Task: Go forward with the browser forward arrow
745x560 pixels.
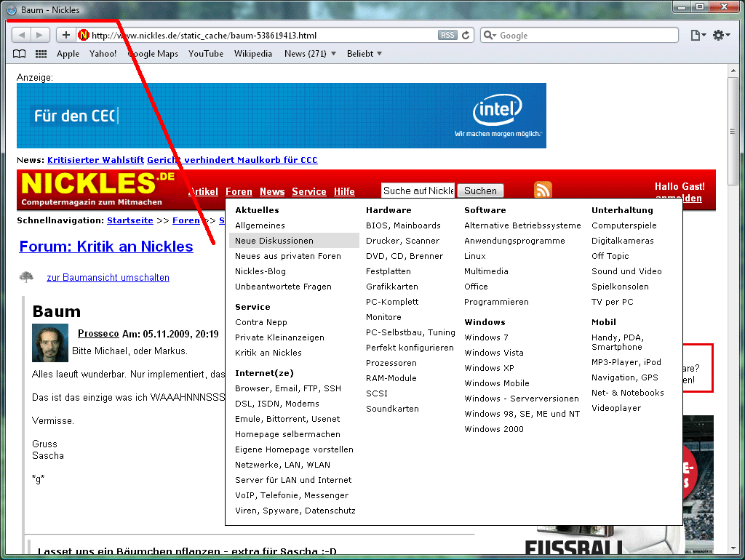Action: click(40, 35)
